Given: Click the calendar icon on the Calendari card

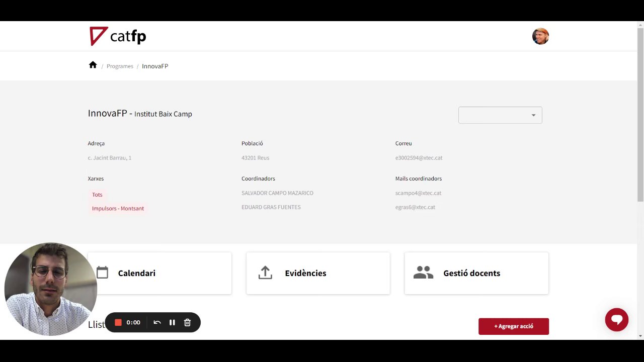Looking at the screenshot, I should pos(102,273).
